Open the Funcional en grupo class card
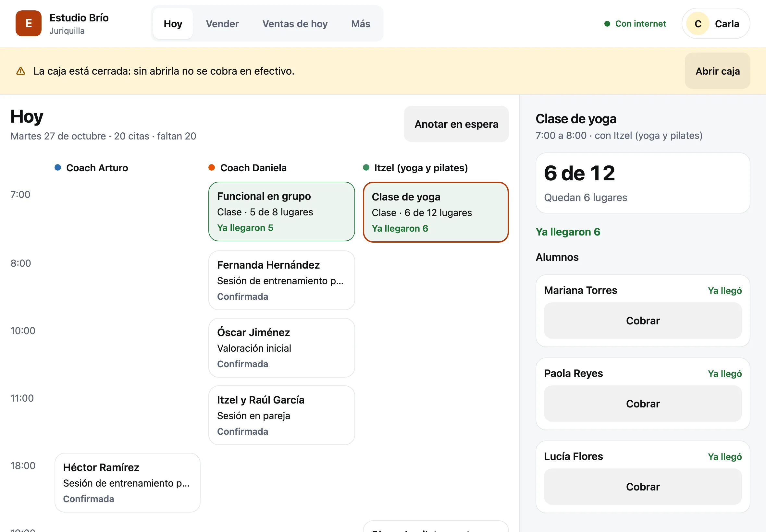Screen dimensions: 766x532 (281, 212)
